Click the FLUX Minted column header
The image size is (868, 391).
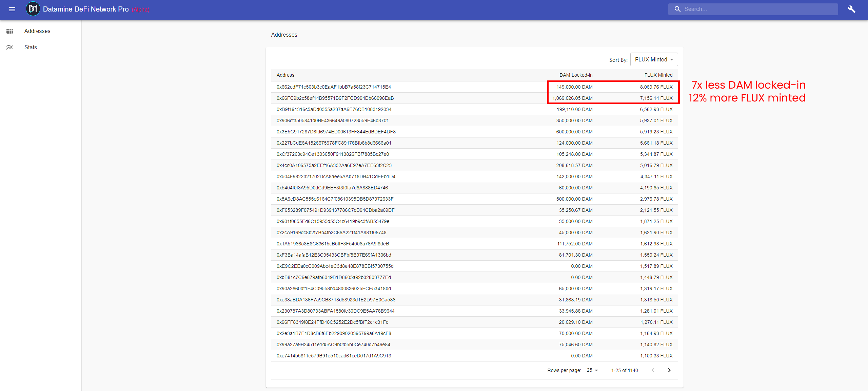tap(658, 75)
